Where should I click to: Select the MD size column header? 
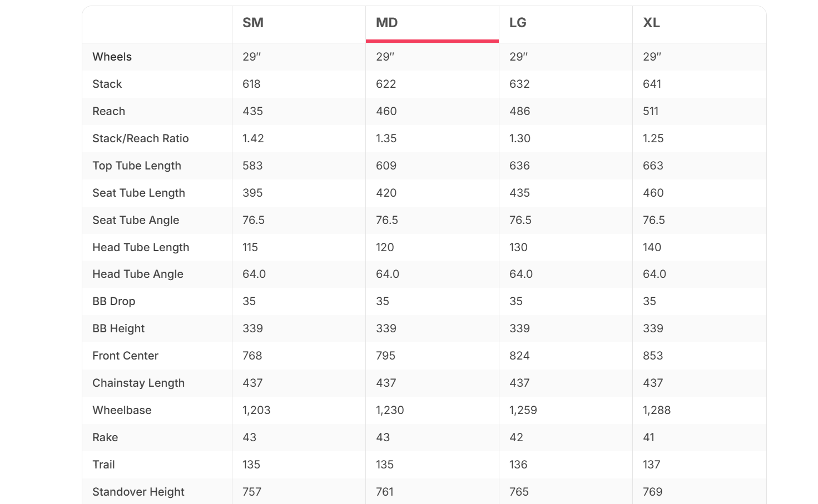tap(387, 23)
